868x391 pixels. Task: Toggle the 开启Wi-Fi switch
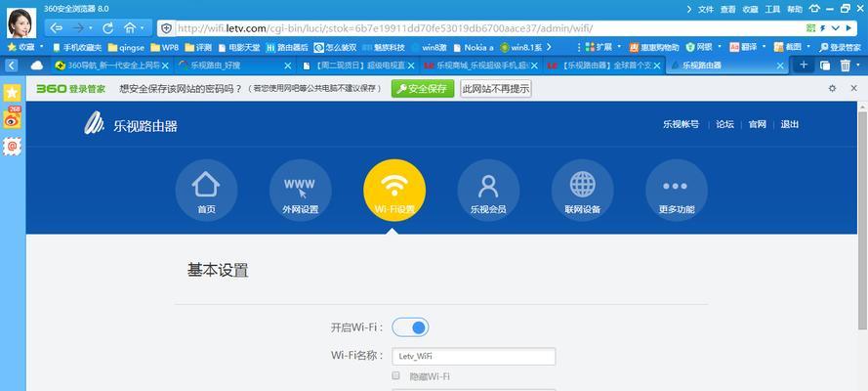point(410,327)
